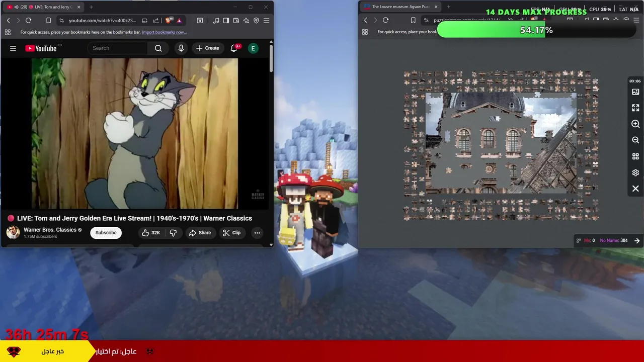This screenshot has width=644, height=362.
Task: Select the LIVE: Tom and Jerry tab
Action: 43,7
